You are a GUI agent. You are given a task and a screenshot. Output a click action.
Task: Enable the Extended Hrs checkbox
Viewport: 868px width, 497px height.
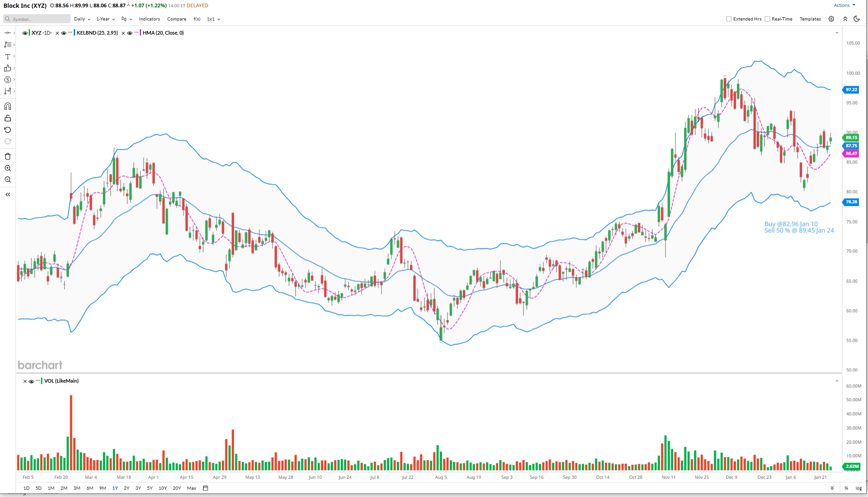[729, 19]
